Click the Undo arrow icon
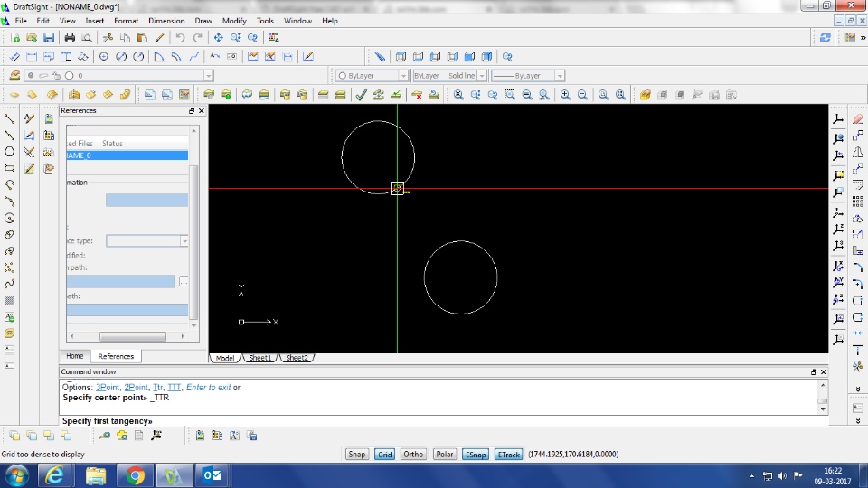This screenshot has height=488, width=868. pyautogui.click(x=181, y=38)
